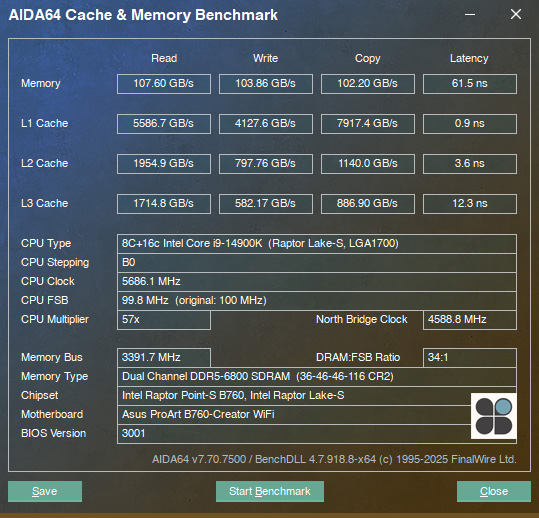Click Chipset Intel Raptor Point-S B760 field
The image size is (539, 518).
pyautogui.click(x=317, y=396)
